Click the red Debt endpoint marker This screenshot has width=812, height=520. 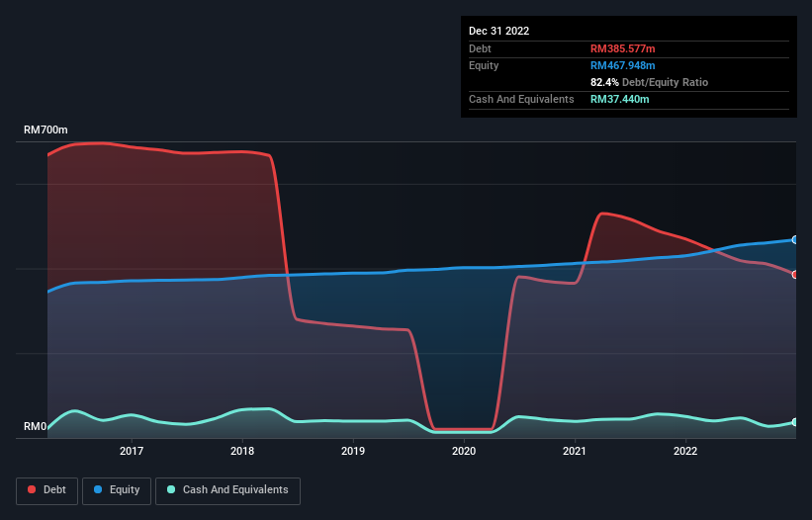click(x=795, y=275)
